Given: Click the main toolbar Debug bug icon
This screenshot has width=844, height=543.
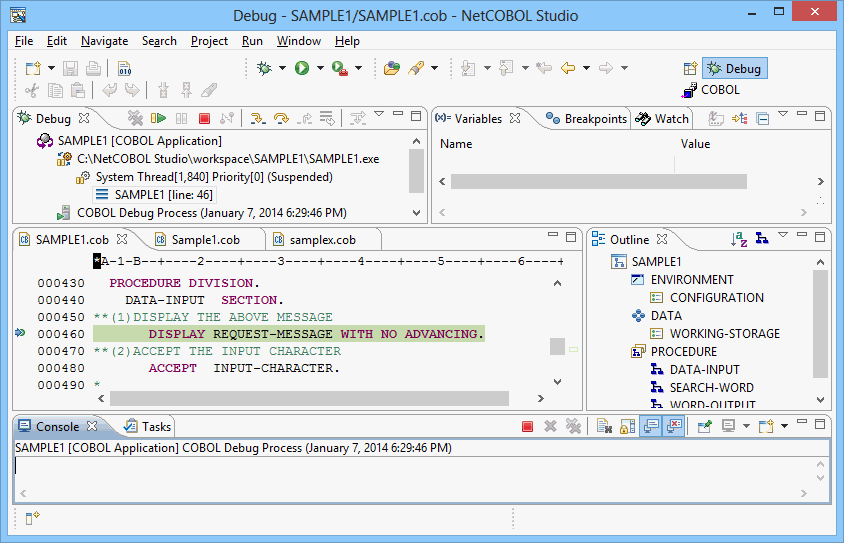Looking at the screenshot, I should pyautogui.click(x=264, y=68).
